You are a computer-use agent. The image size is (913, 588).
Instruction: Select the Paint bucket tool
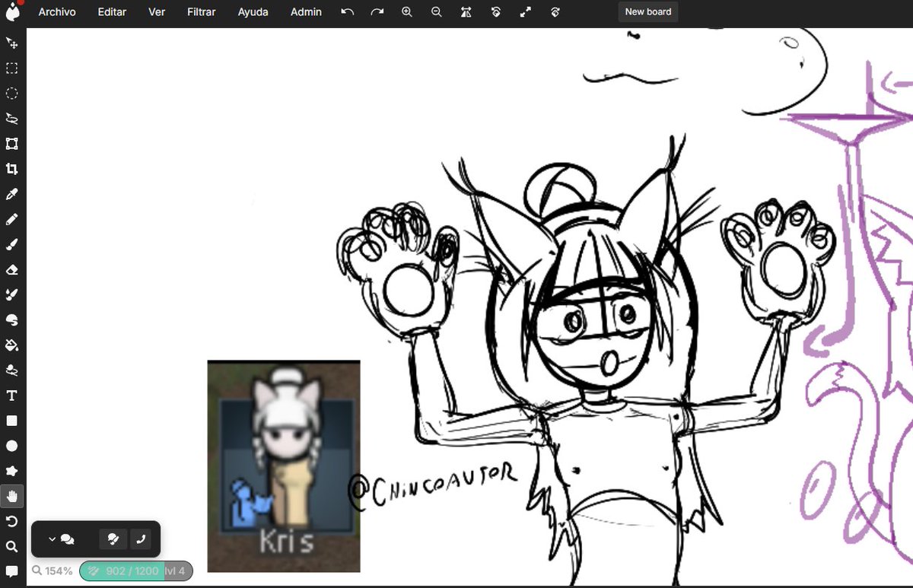tap(12, 345)
